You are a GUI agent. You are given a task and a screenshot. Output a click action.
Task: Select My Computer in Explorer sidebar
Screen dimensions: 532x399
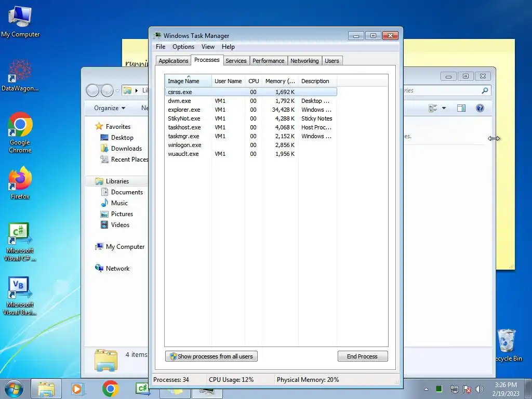tap(120, 247)
